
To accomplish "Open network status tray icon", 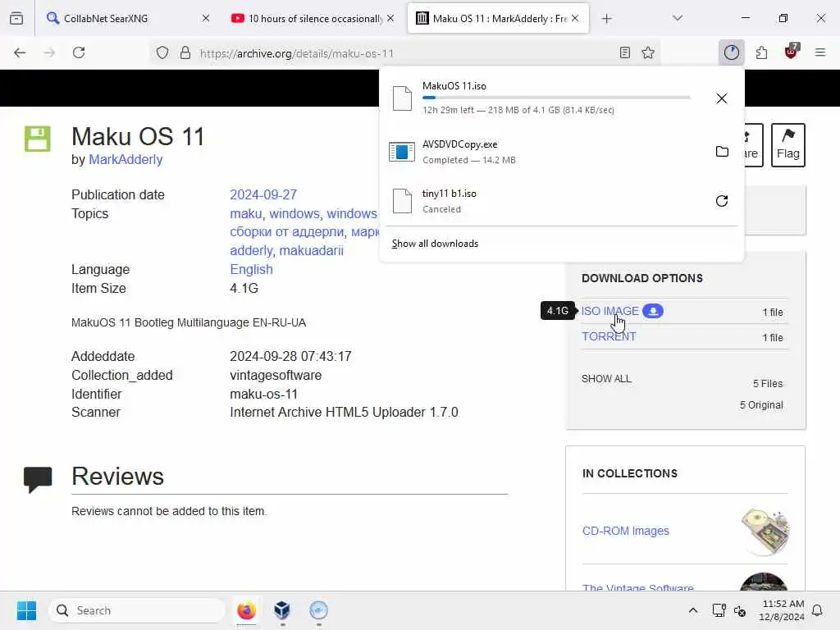I will point(719,610).
